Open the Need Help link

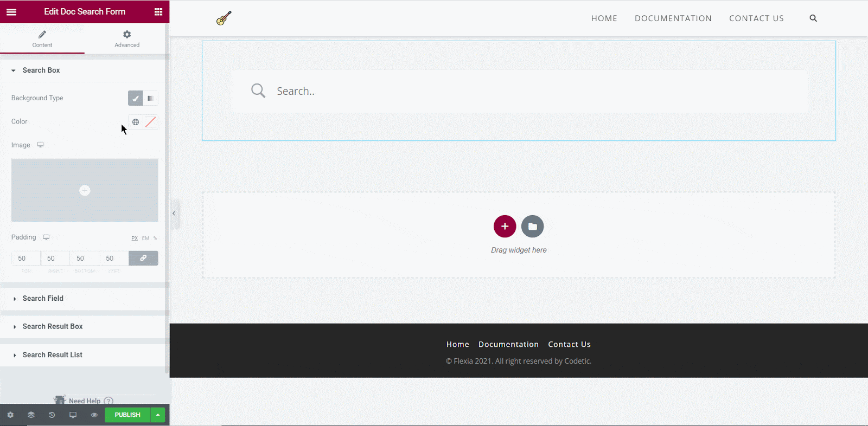85,401
